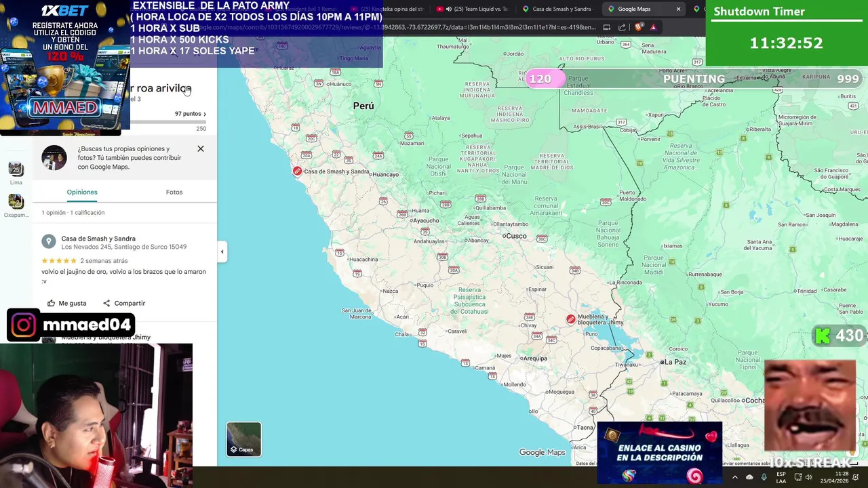Screen dimensions: 868x488
Task: Open the Opiniones tab
Action: click(x=82, y=192)
